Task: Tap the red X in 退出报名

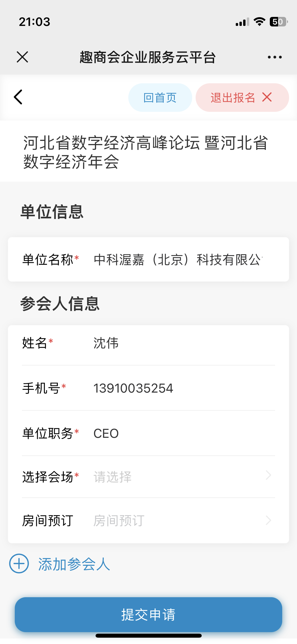Action: (267, 97)
